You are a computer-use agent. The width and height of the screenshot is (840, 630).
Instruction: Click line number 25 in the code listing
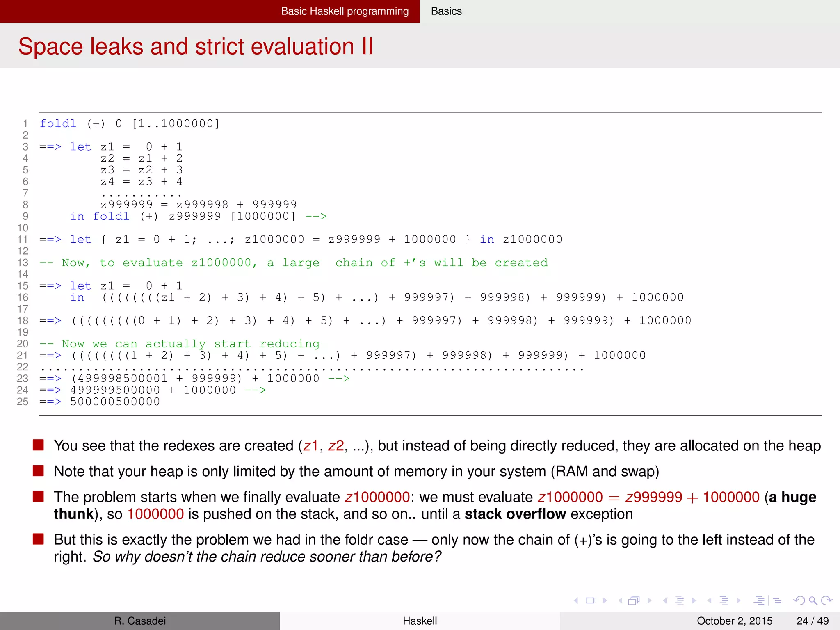(23, 402)
